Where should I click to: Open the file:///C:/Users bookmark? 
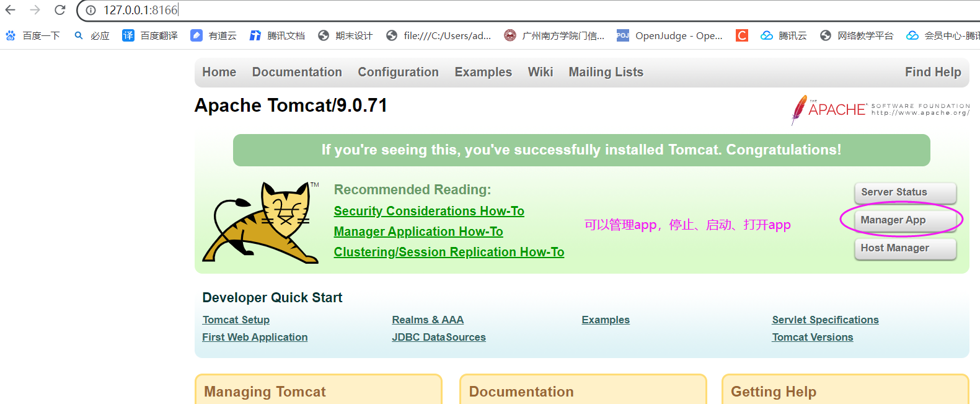pos(438,35)
